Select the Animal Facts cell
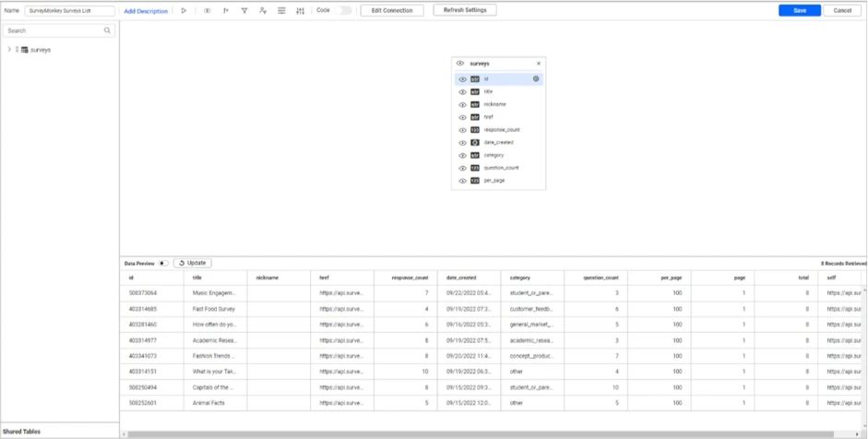 215,403
